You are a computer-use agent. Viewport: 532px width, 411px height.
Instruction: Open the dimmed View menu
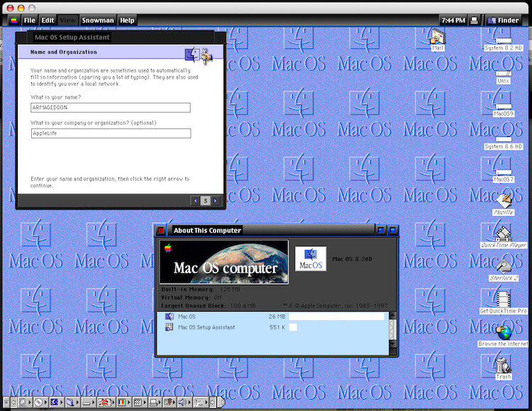pos(68,21)
